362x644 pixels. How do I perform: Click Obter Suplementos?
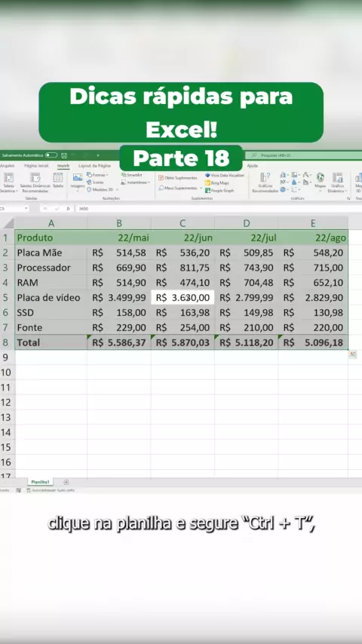[178, 178]
